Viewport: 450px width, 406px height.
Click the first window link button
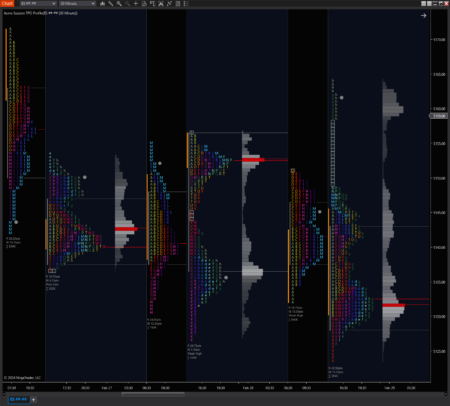point(423,4)
